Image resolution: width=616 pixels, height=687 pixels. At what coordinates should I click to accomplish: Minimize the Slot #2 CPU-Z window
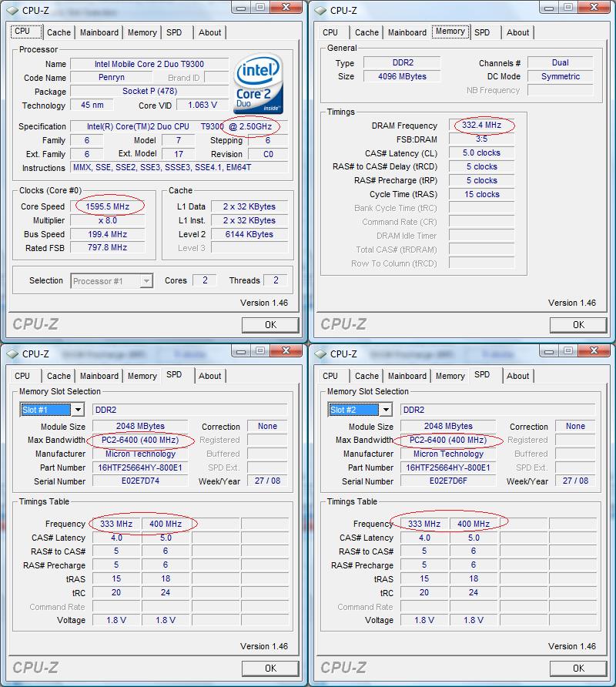(x=548, y=351)
